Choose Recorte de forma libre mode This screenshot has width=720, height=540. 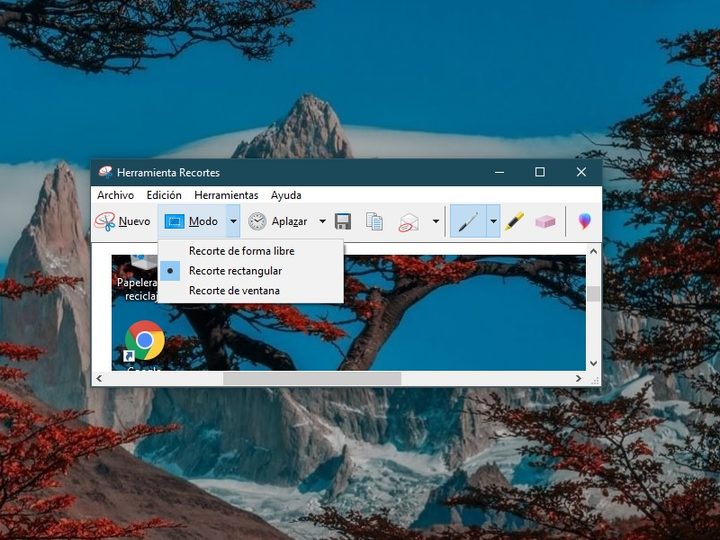pos(241,251)
